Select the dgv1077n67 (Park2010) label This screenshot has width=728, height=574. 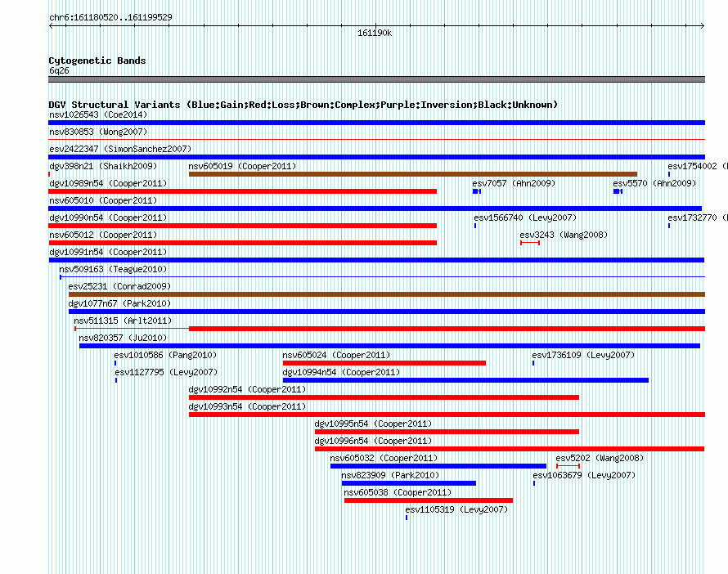coord(119,303)
